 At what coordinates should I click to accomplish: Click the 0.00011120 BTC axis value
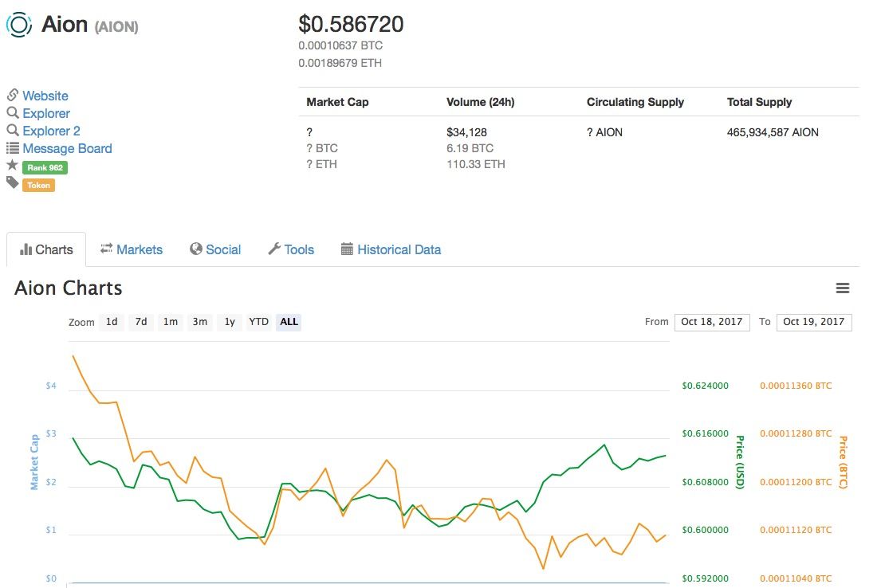click(x=796, y=530)
